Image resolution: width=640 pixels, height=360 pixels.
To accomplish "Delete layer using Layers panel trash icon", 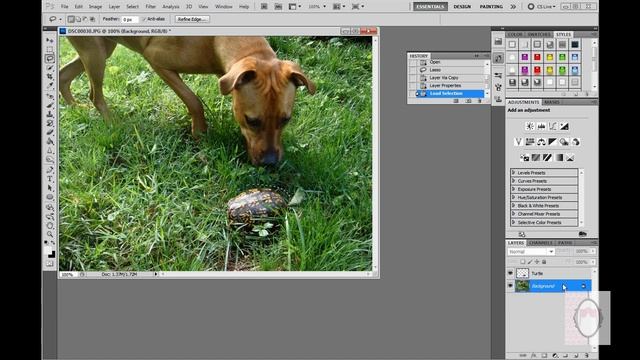I will (587, 356).
